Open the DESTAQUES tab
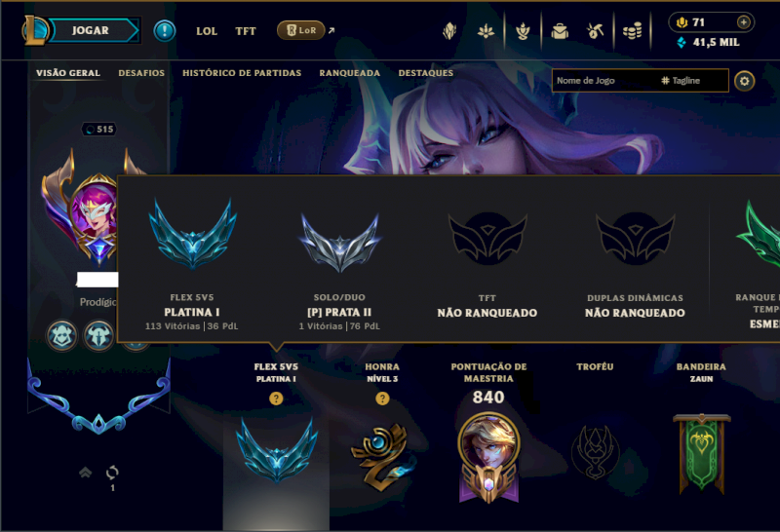 [426, 73]
